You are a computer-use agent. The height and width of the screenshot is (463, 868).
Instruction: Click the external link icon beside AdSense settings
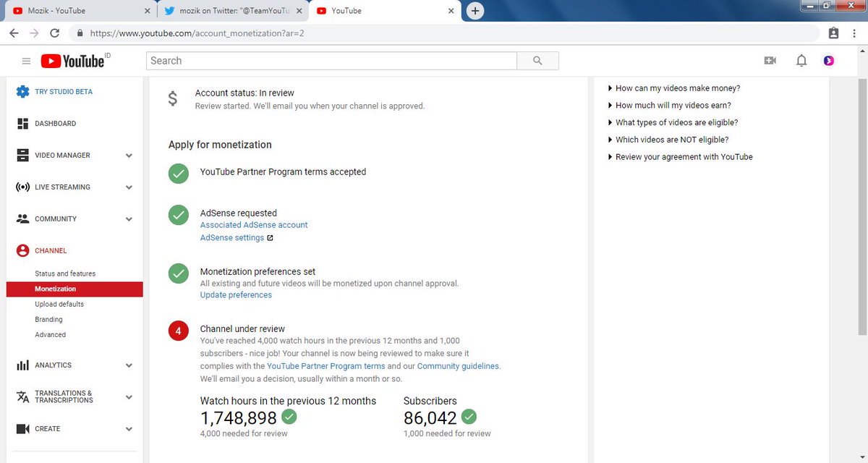270,238
